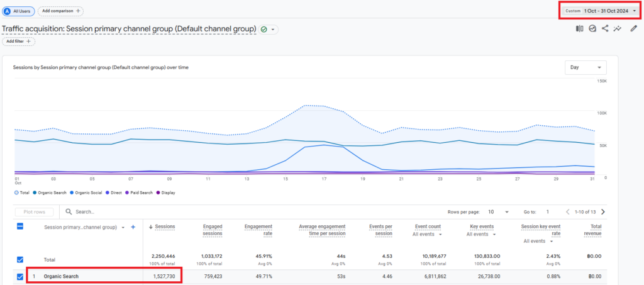Screen dimensions: 644x285
Task: Click the blue plus to add dimension
Action: 133,227
